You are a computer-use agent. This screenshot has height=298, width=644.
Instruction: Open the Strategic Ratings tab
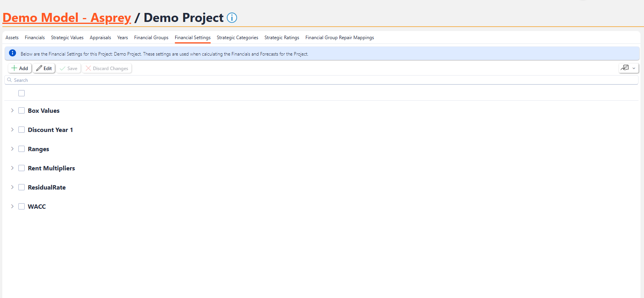(x=282, y=38)
